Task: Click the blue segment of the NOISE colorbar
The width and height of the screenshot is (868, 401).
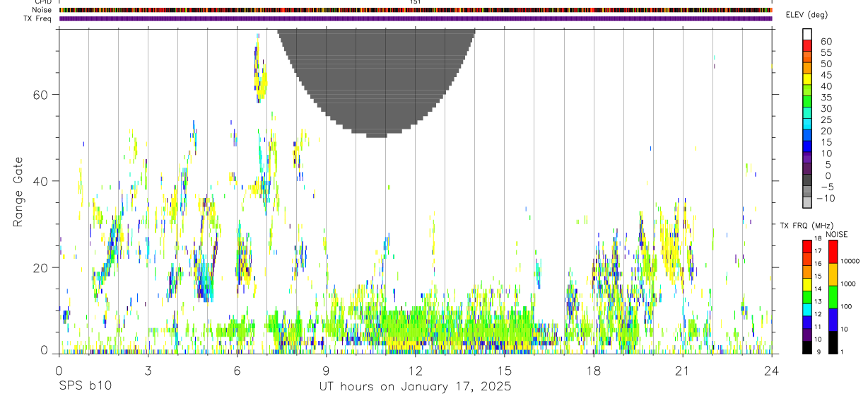Action: (833, 320)
